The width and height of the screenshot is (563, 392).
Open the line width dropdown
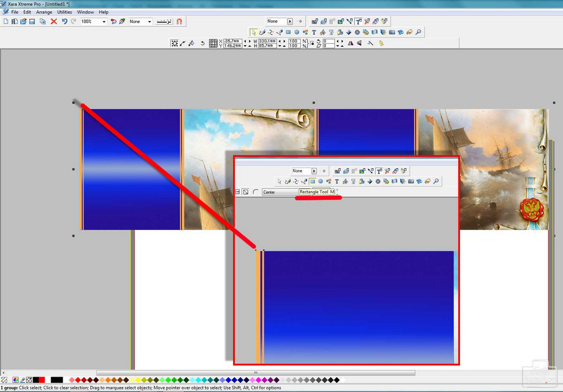(x=165, y=21)
